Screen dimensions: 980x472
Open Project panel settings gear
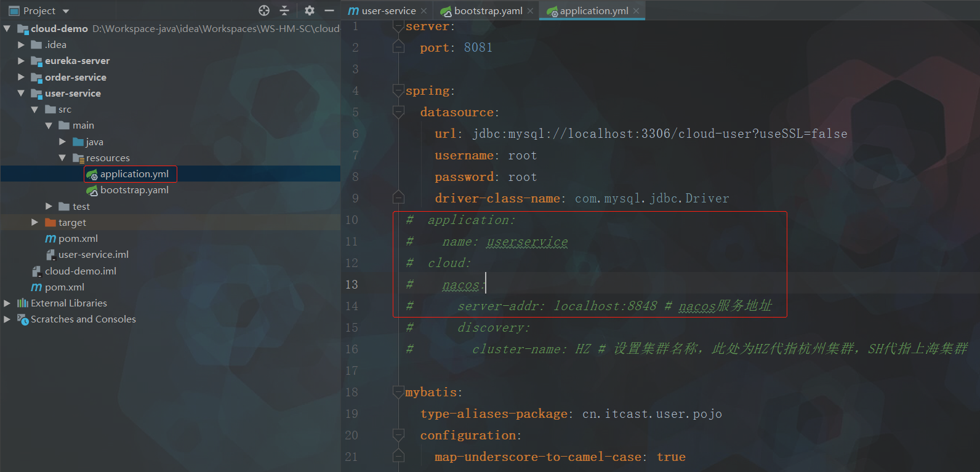(310, 10)
